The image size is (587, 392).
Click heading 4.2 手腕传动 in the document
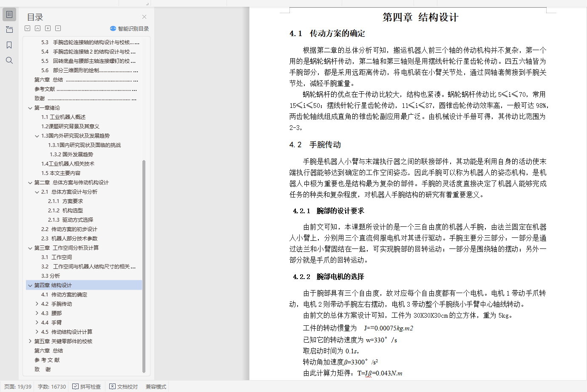tap(315, 145)
